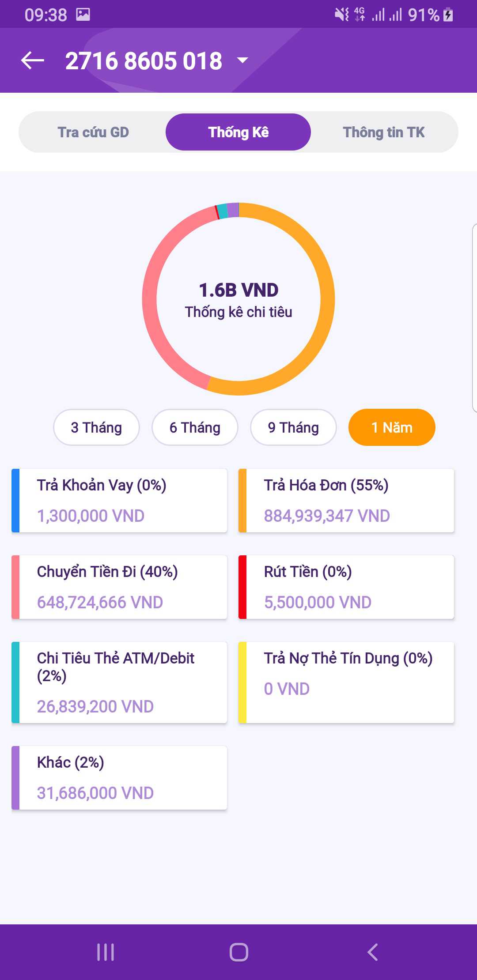Choose the 6 Tháng period
The width and height of the screenshot is (477, 980).
pyautogui.click(x=195, y=427)
